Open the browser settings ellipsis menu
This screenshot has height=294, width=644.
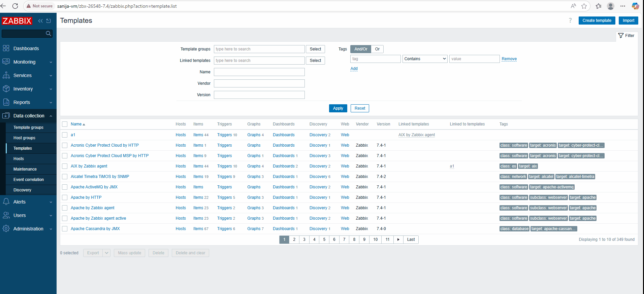coord(623,6)
